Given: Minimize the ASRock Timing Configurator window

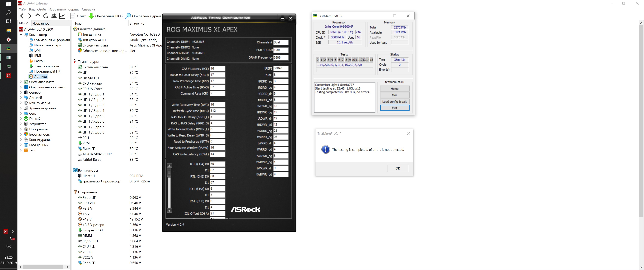Looking at the screenshot, I should pyautogui.click(x=282, y=18).
